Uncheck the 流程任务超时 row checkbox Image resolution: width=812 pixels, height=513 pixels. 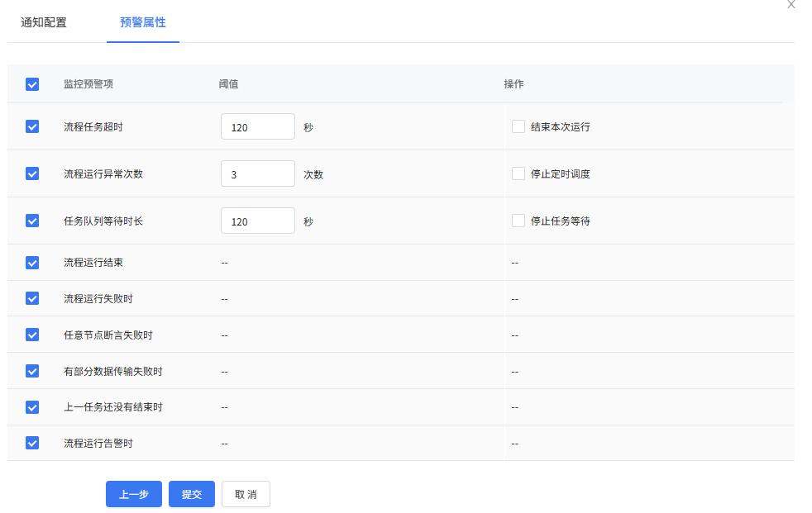pos(32,126)
